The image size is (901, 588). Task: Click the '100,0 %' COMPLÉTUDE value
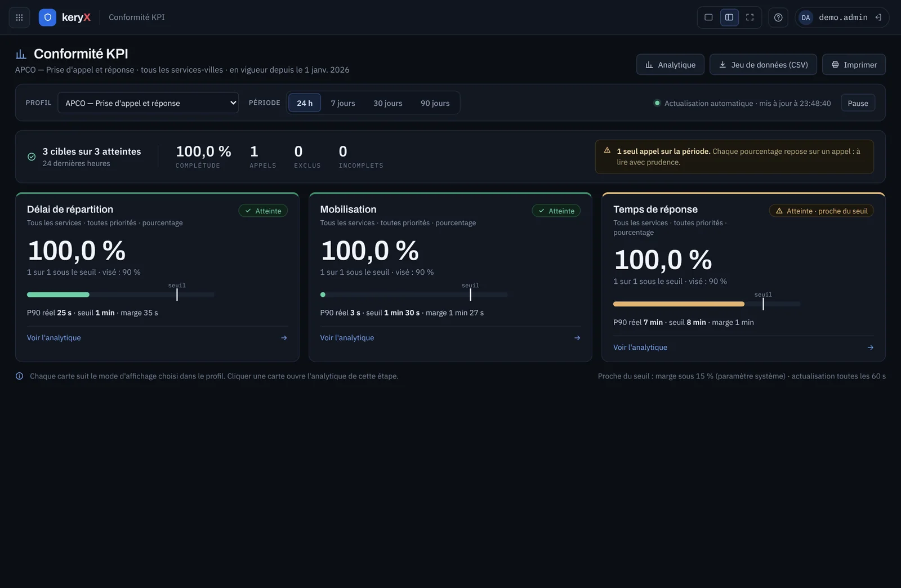pyautogui.click(x=203, y=152)
